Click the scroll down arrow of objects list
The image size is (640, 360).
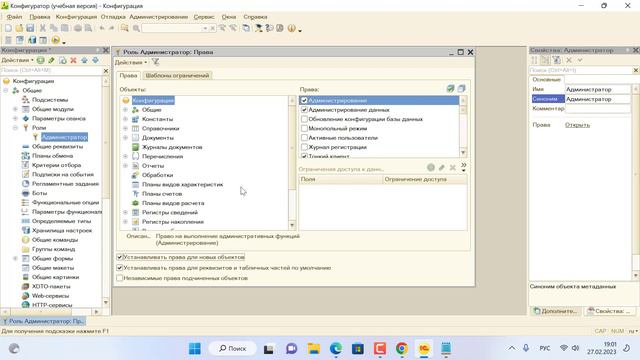[x=292, y=225]
